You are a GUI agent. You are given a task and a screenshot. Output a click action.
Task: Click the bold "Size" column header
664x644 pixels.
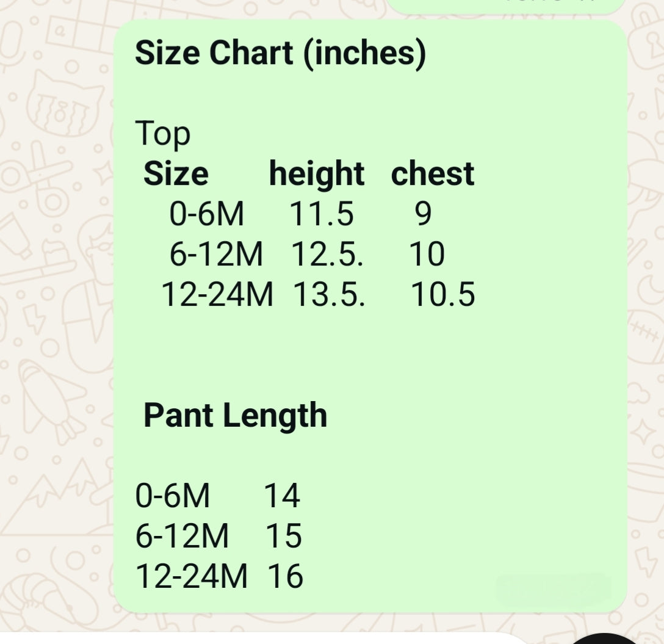click(176, 174)
